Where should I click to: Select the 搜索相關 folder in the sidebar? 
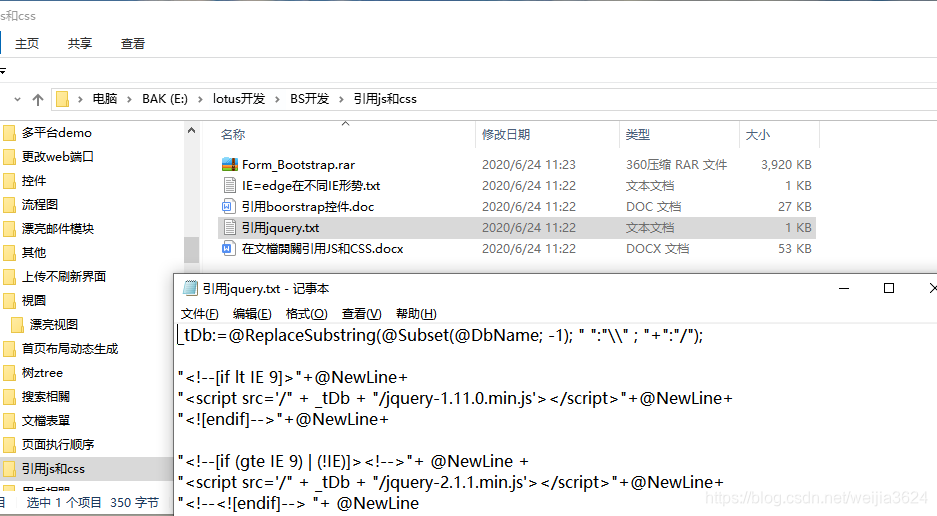46,396
